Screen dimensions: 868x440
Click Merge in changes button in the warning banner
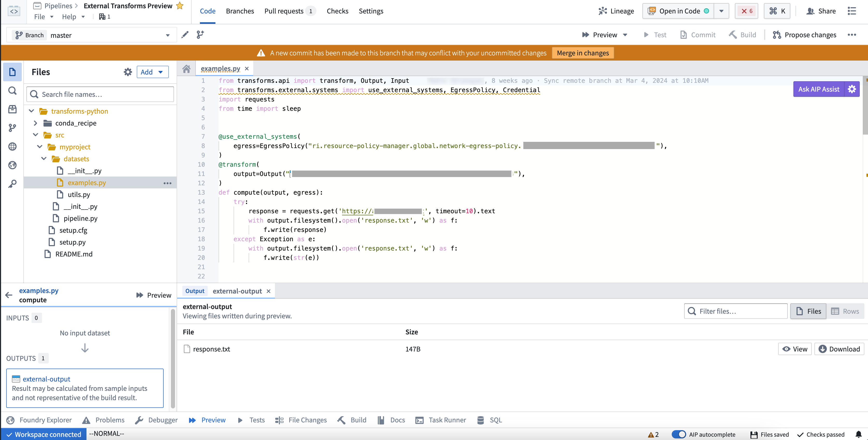pos(583,53)
